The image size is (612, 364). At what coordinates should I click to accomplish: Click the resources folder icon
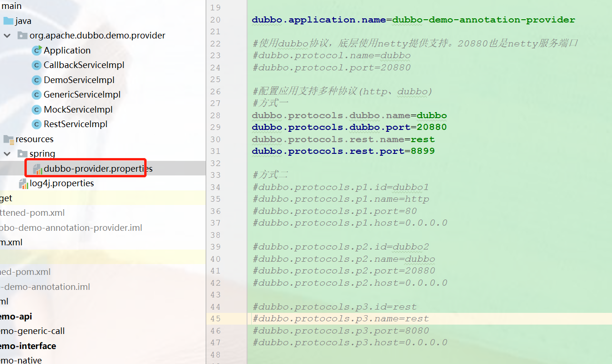point(8,139)
